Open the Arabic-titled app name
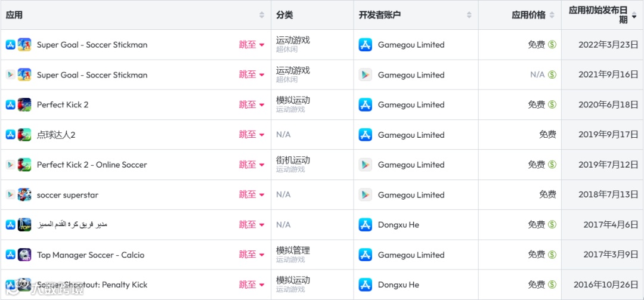This screenshot has height=300, width=644. (x=72, y=225)
